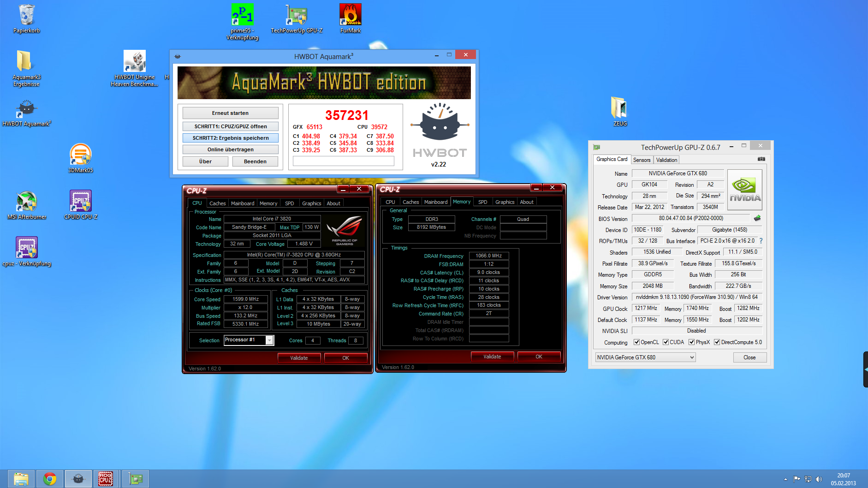Click the DRAM Frequency value 1066.0 MHz
Viewport: 868px width, 488px height.
(489, 256)
